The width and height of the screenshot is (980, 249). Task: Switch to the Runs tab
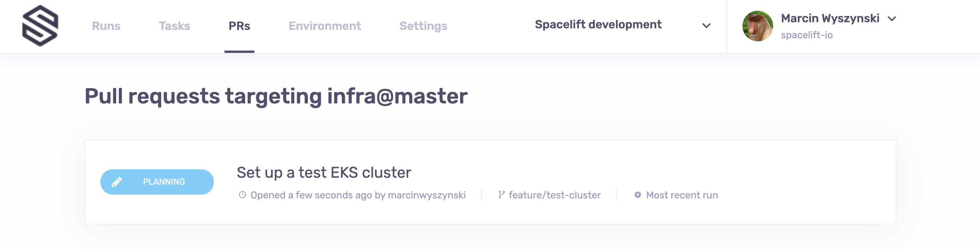[106, 26]
